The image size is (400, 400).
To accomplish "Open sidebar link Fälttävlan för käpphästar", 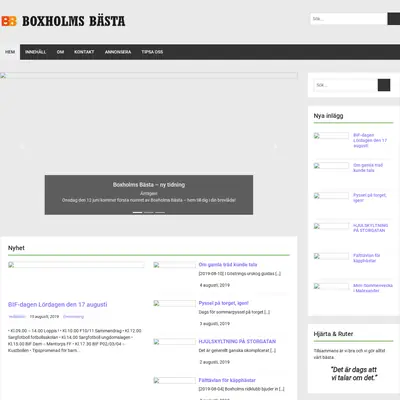I will click(x=367, y=258).
